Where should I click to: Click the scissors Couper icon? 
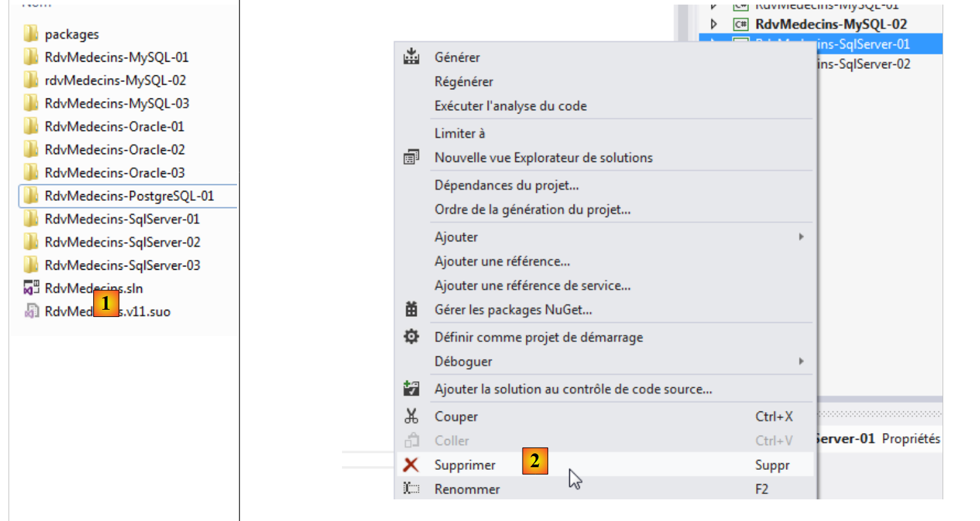(x=412, y=416)
